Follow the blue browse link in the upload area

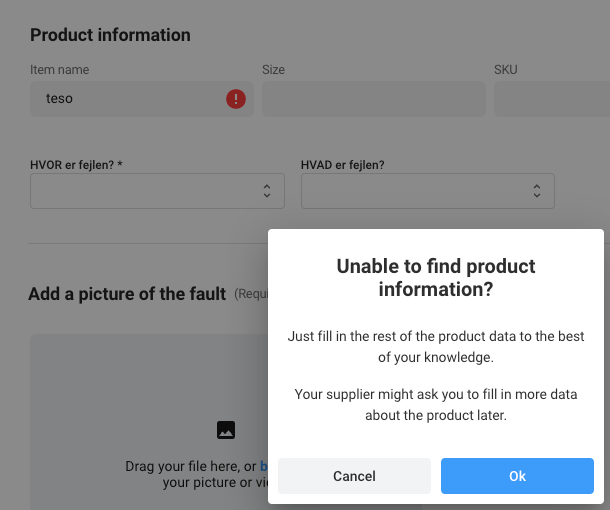click(x=264, y=466)
